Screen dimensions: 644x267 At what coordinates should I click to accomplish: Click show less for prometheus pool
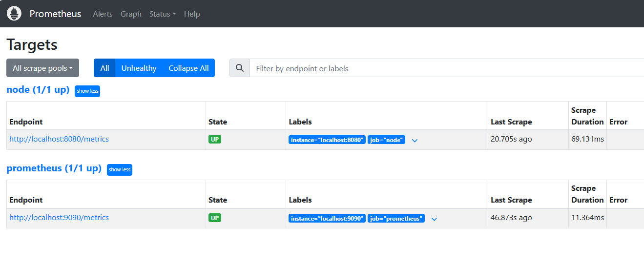click(x=120, y=170)
